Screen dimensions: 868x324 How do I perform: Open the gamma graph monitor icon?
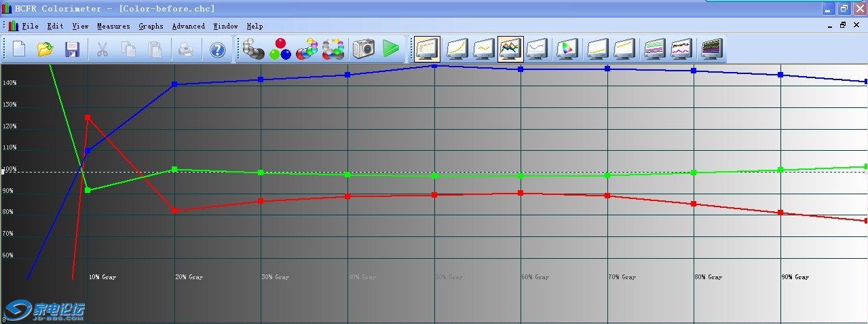pyautogui.click(x=483, y=49)
